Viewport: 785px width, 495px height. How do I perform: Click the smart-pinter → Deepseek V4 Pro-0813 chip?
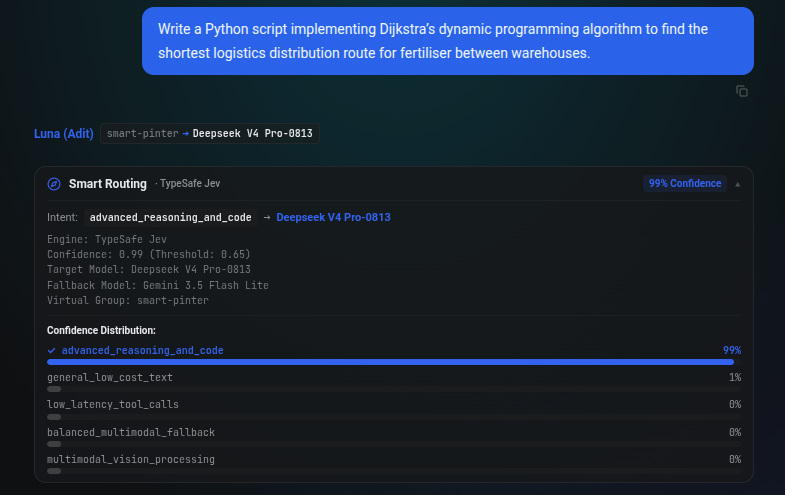pos(210,134)
